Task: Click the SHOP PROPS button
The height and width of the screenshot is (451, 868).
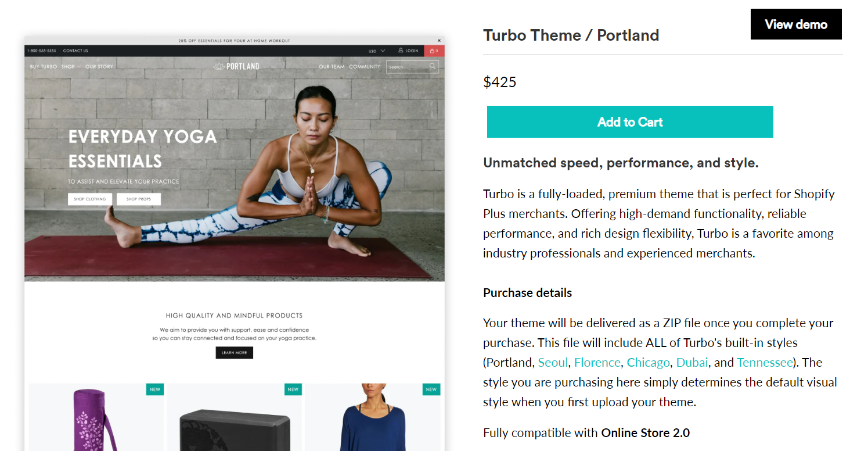Action: tap(138, 199)
